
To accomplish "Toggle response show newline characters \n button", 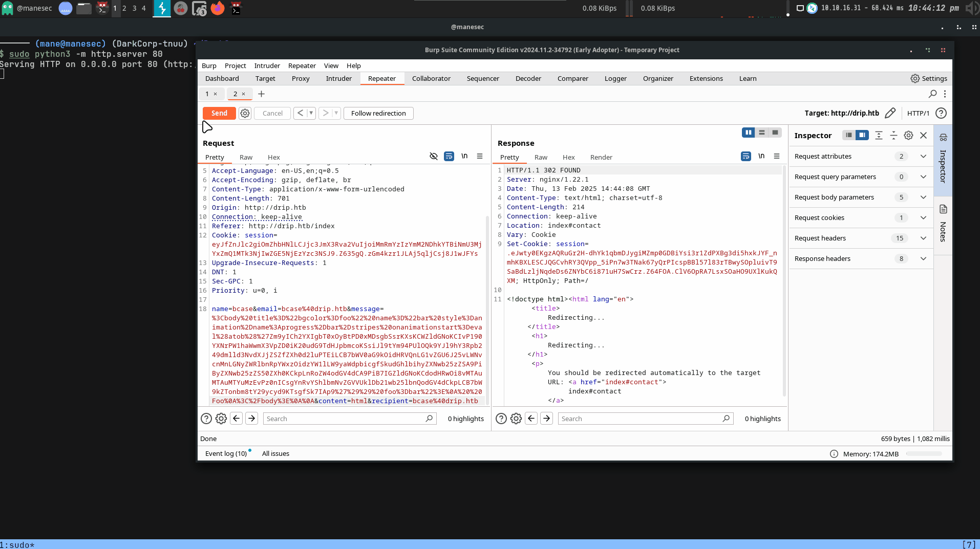I will (761, 157).
